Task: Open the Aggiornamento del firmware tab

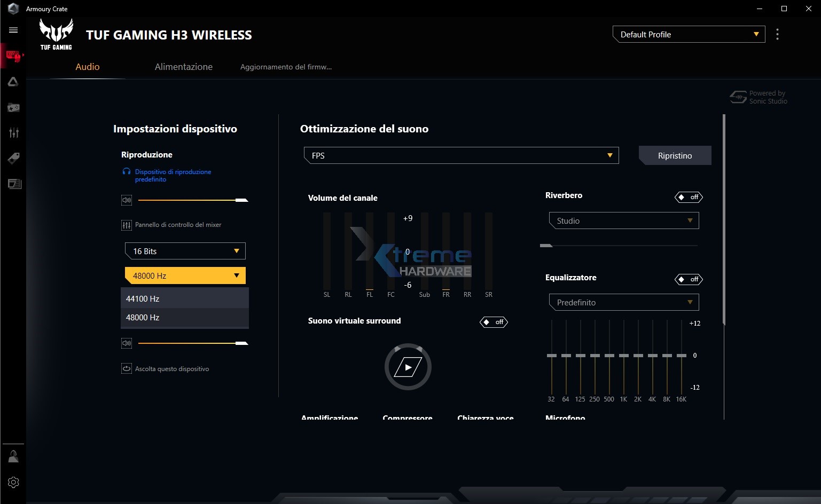Action: point(286,67)
